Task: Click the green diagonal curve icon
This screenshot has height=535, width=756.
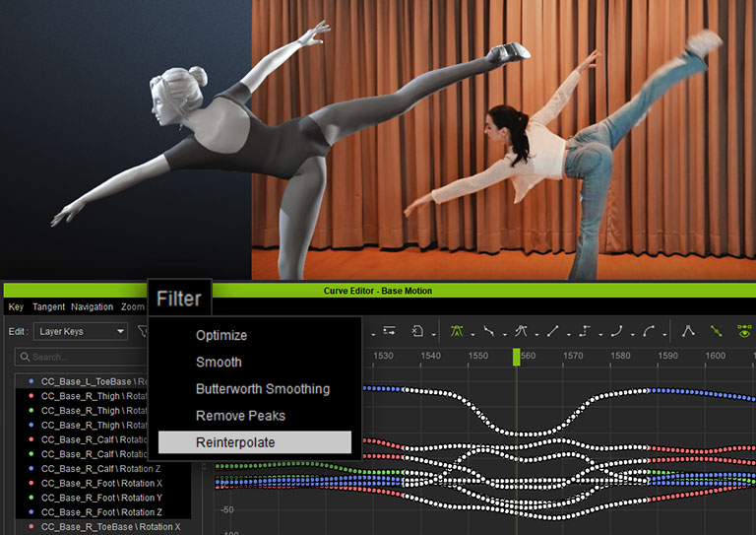Action: click(x=717, y=331)
